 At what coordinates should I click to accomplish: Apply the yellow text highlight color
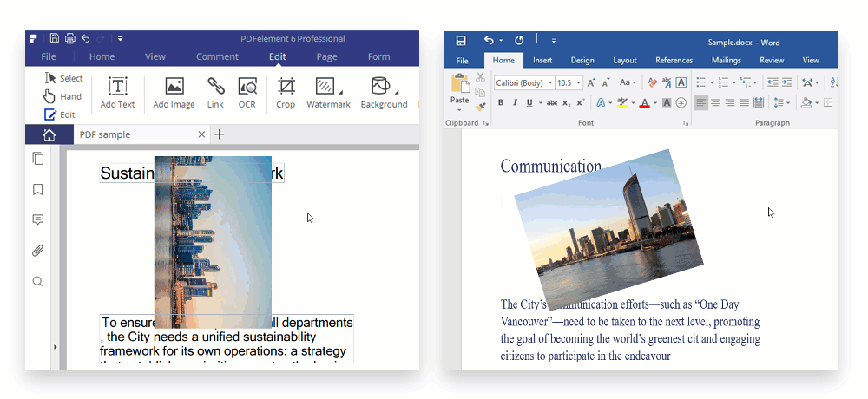pyautogui.click(x=622, y=102)
